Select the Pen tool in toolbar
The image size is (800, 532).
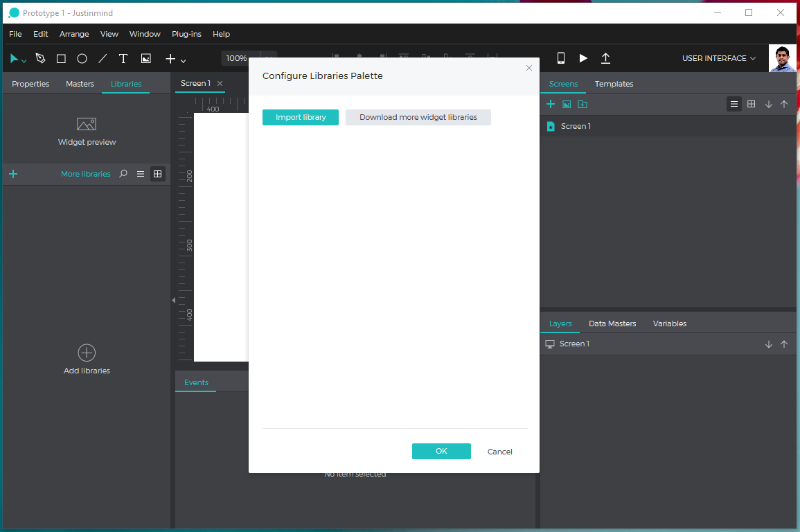coord(40,59)
